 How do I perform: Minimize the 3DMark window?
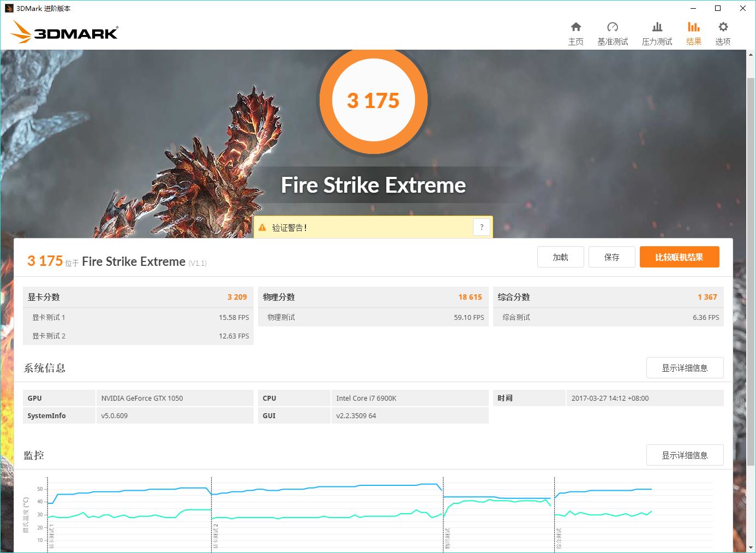(693, 8)
